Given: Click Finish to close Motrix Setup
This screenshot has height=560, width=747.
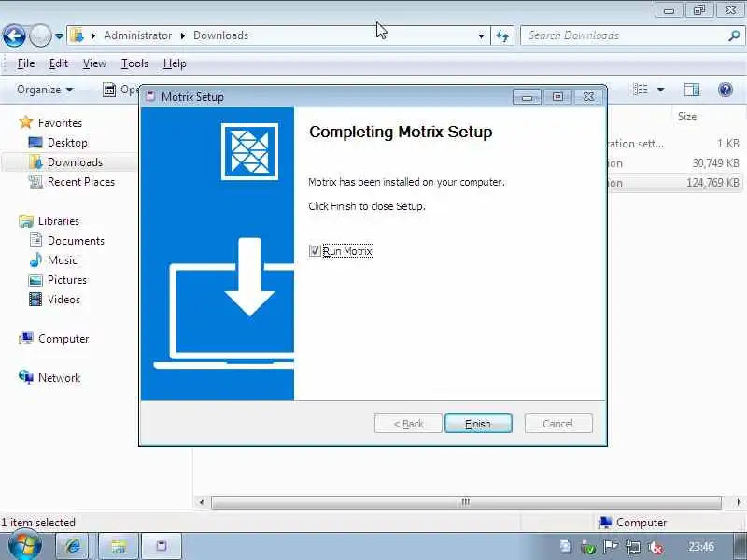Looking at the screenshot, I should click(x=478, y=424).
